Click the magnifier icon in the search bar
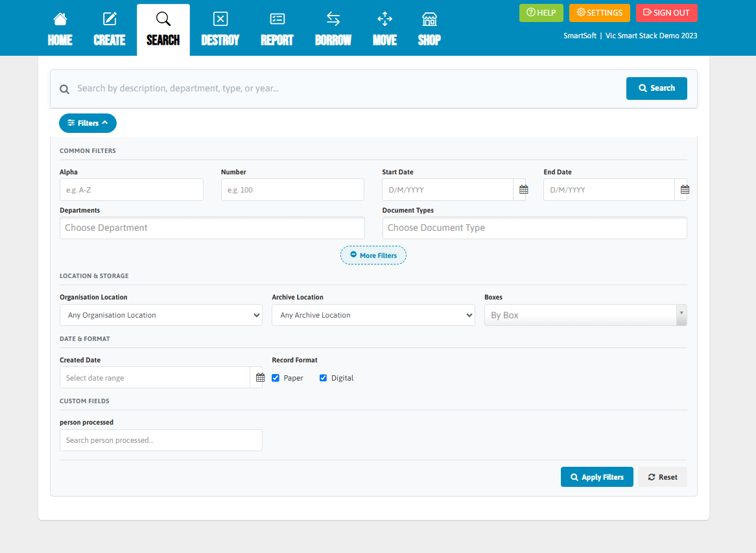This screenshot has height=553, width=756. pyautogui.click(x=65, y=89)
